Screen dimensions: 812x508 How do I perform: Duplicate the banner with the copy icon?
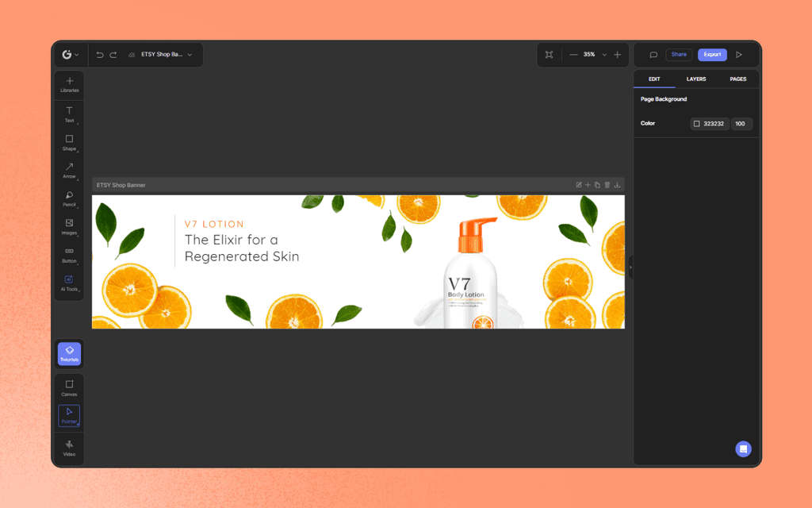pos(597,184)
